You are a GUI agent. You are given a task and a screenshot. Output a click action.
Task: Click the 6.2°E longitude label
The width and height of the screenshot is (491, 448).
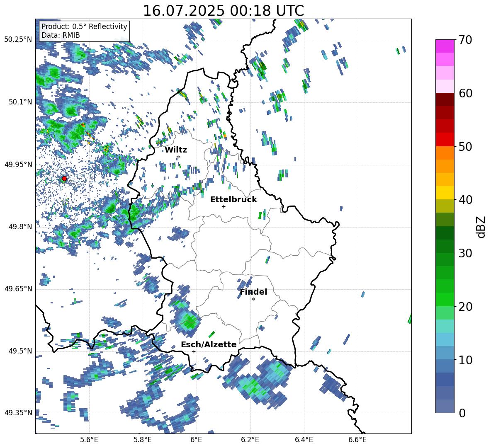pyautogui.click(x=250, y=440)
